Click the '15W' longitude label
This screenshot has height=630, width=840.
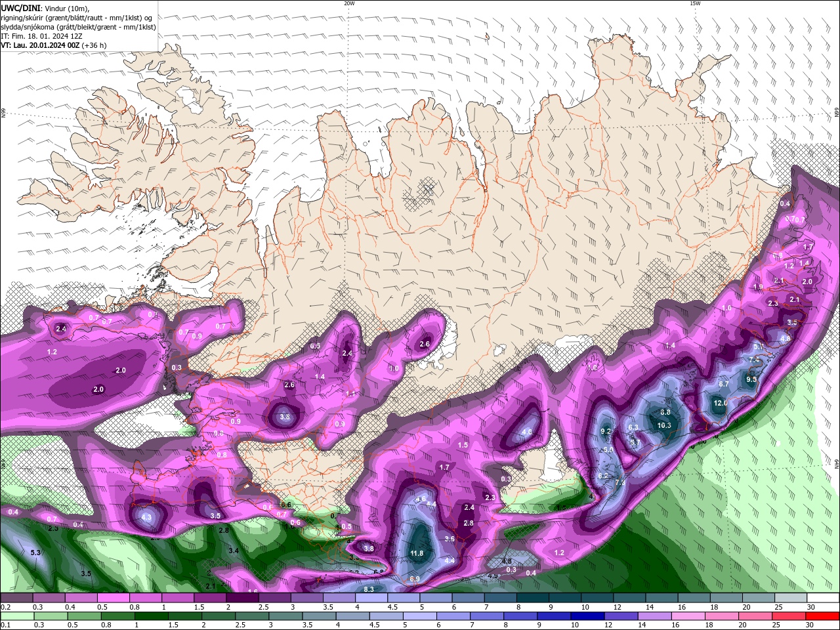695,3
